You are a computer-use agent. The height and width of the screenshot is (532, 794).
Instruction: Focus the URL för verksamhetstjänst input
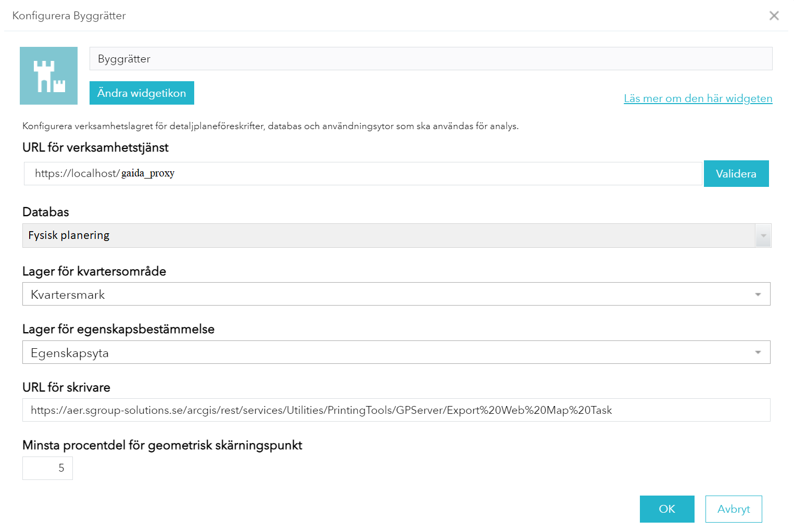pyautogui.click(x=362, y=173)
